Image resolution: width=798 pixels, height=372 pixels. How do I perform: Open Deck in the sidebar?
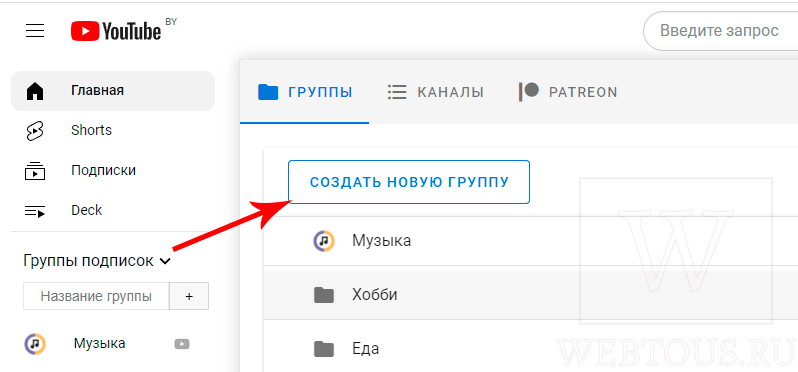pyautogui.click(x=113, y=210)
